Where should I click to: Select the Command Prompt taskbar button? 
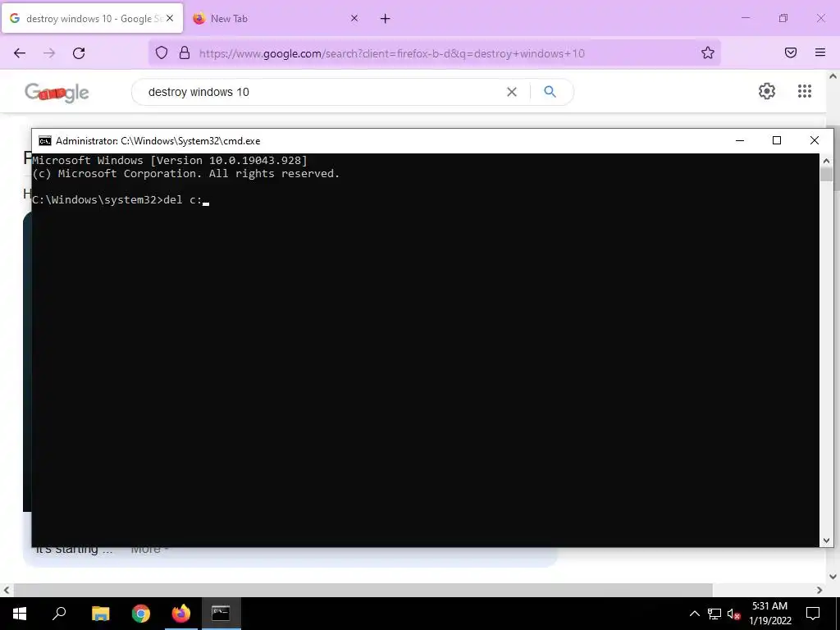(221, 614)
